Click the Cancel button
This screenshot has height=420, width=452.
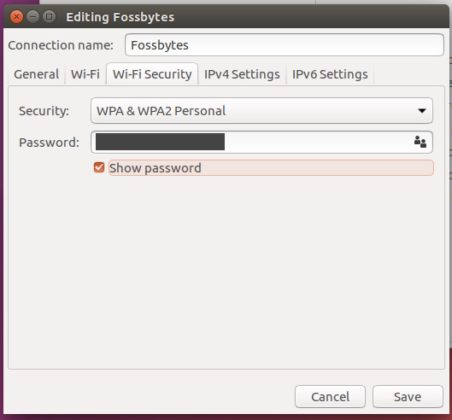coord(330,397)
